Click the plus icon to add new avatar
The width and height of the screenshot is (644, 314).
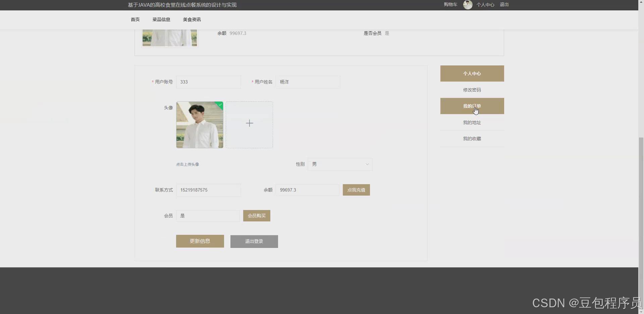[249, 123]
